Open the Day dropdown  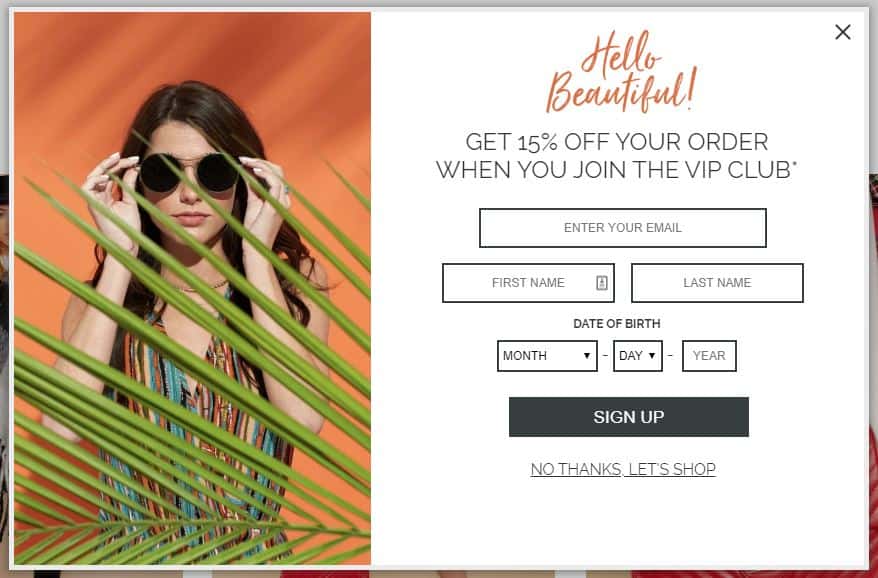[638, 356]
